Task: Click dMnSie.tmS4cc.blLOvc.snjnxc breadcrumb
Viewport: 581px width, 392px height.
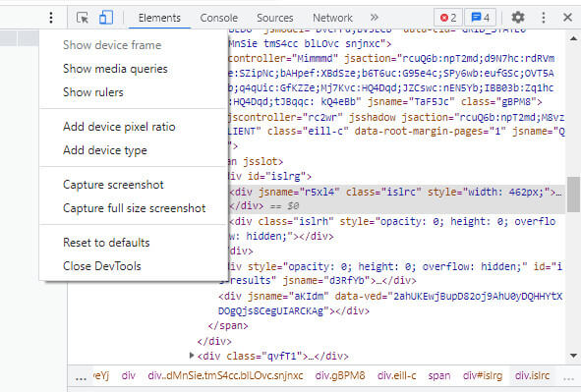Action: point(225,375)
